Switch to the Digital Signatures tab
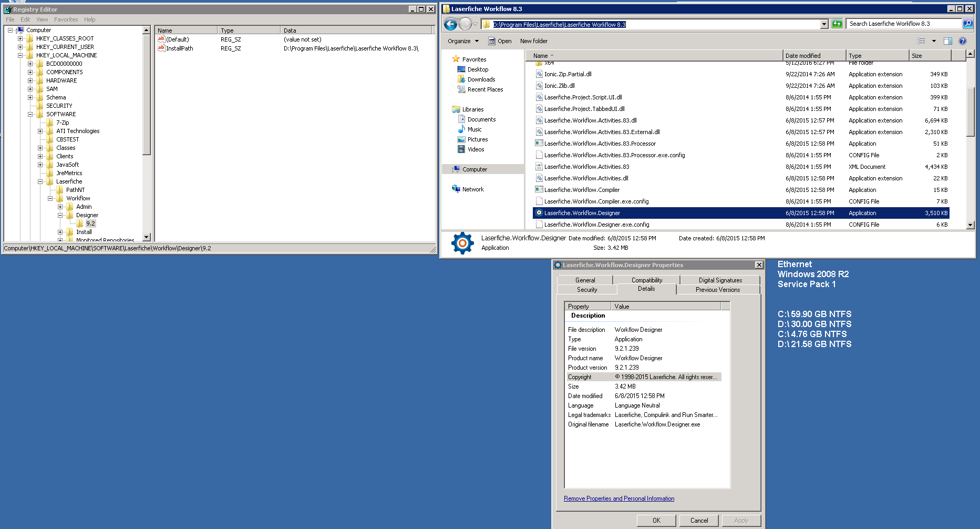Viewport: 980px width, 529px height. pos(720,280)
